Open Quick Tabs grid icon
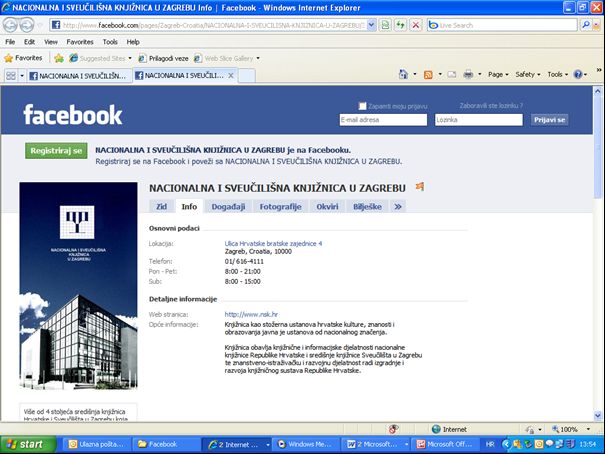This screenshot has width=605, height=454. point(11,76)
